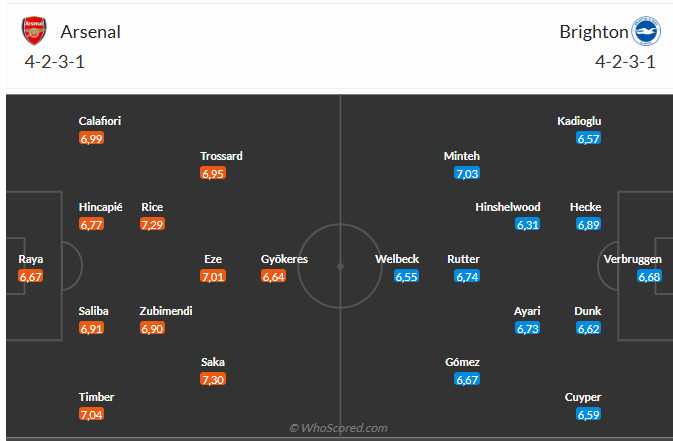Open the Brighton team name link

pos(593,32)
